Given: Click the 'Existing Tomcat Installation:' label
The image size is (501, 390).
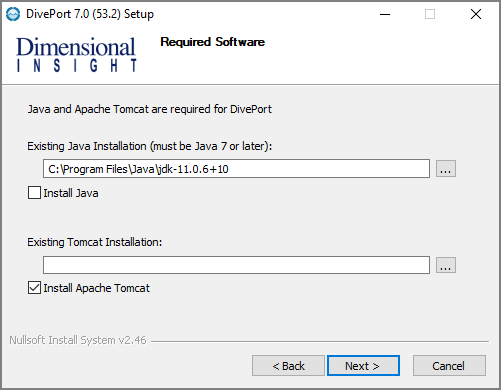Looking at the screenshot, I should (95, 242).
